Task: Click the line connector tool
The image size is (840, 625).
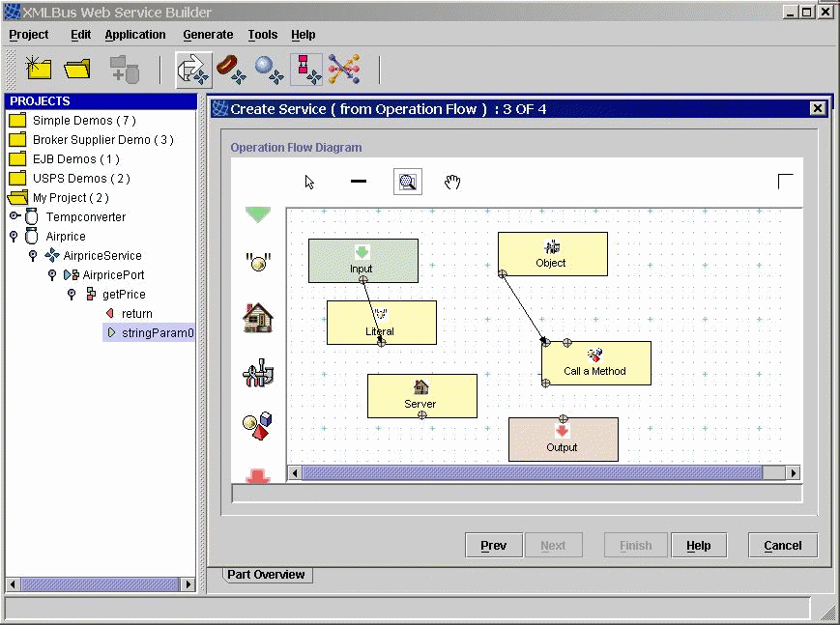Action: [x=359, y=182]
